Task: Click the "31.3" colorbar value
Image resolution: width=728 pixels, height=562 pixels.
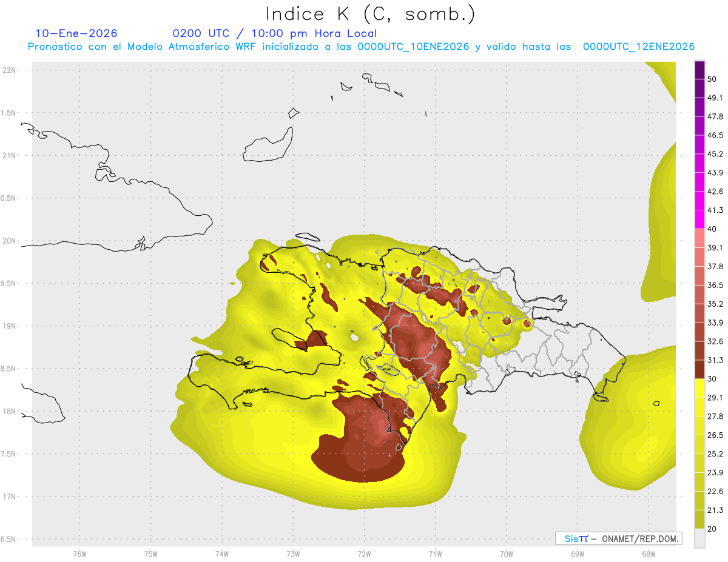Action: tap(715, 360)
